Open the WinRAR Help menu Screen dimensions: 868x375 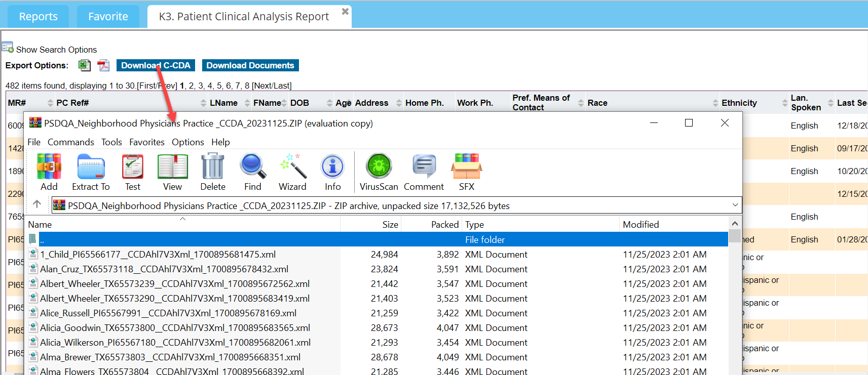pos(220,142)
